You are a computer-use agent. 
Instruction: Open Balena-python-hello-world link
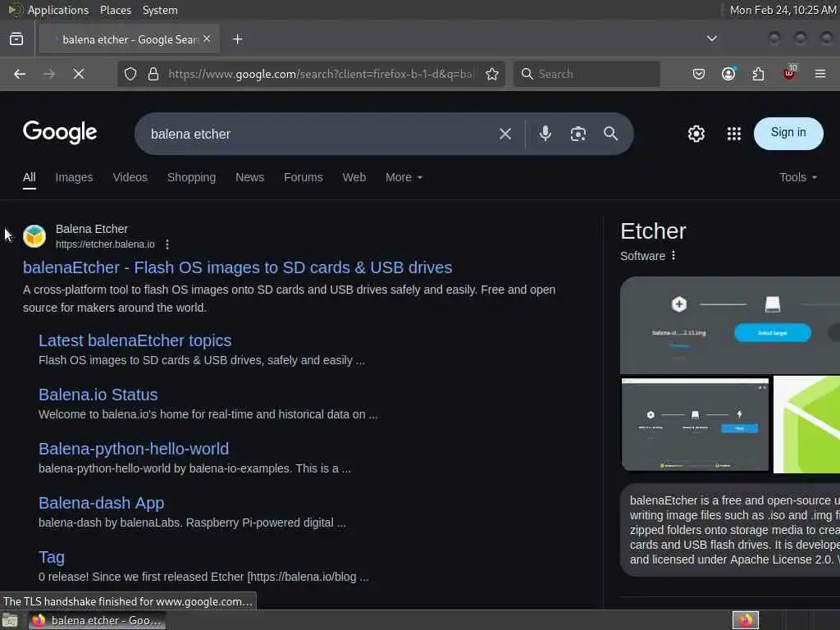pyautogui.click(x=134, y=449)
